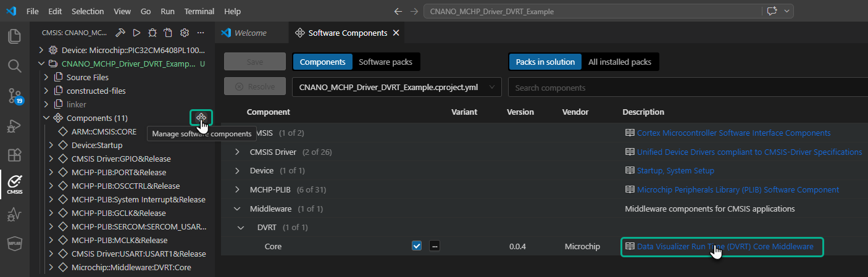Close the Software Components tab
868x277 pixels.
[x=396, y=33]
